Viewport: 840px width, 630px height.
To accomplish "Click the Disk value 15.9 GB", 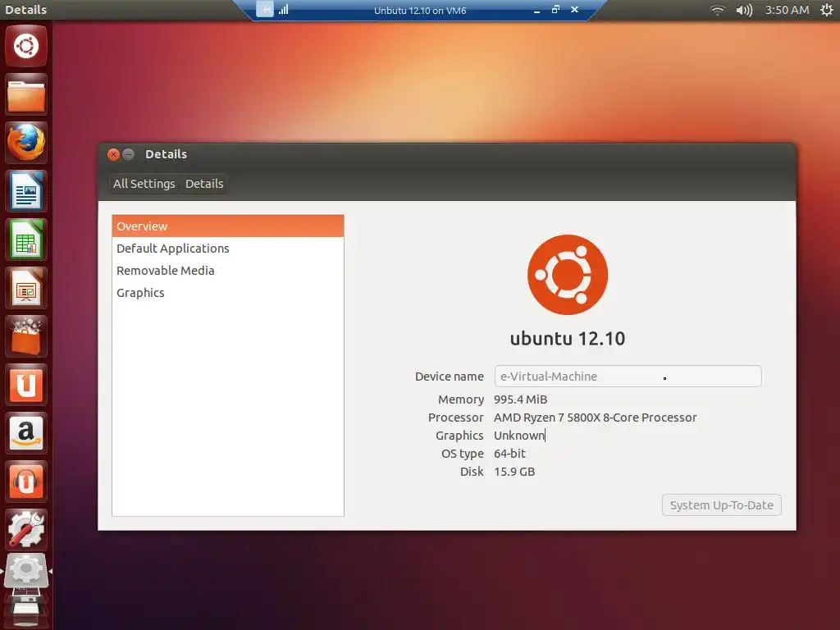I will (x=514, y=472).
